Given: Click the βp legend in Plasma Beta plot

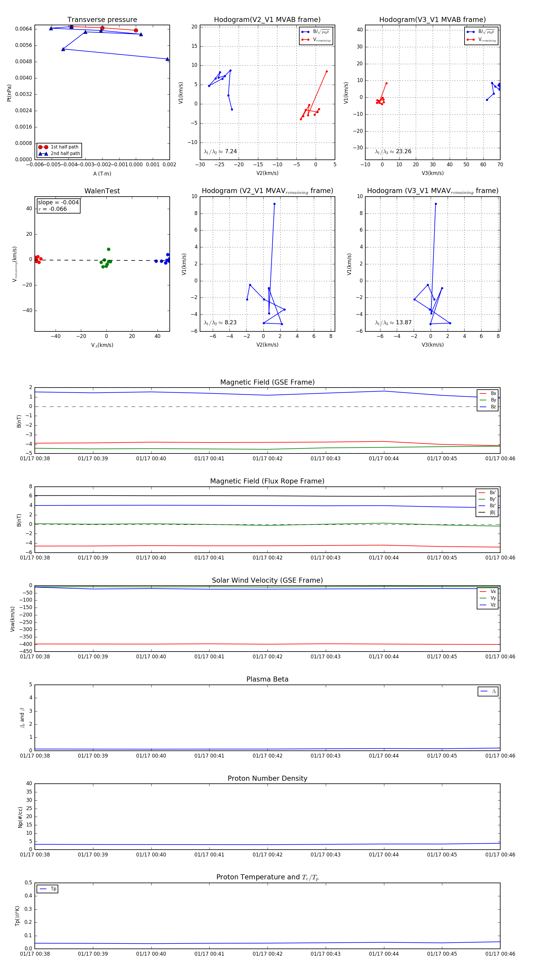Looking at the screenshot, I should 488,691.
